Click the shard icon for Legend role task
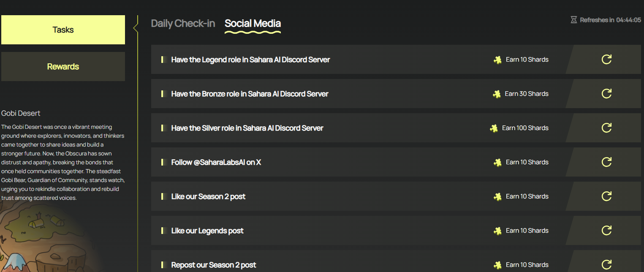The height and width of the screenshot is (272, 644). pyautogui.click(x=497, y=60)
